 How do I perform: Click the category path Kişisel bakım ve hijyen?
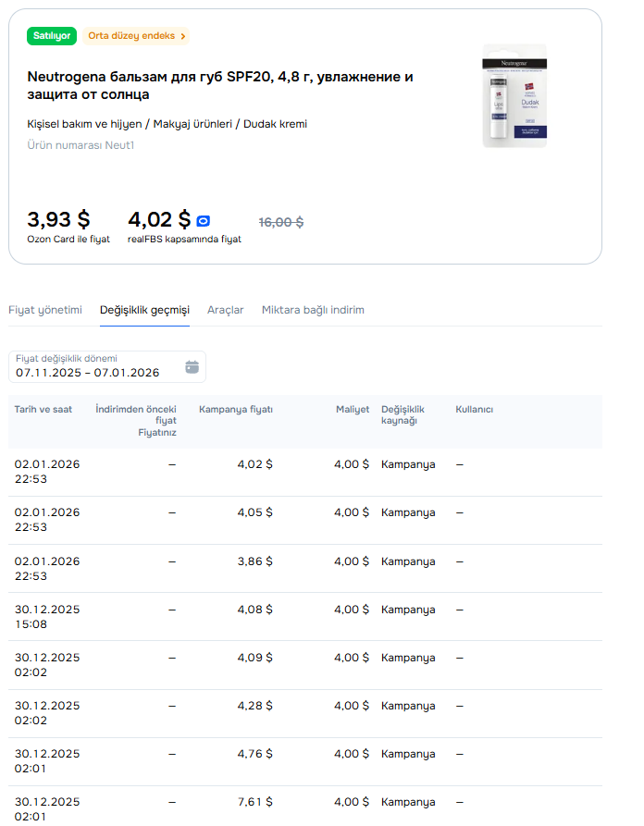point(84,124)
